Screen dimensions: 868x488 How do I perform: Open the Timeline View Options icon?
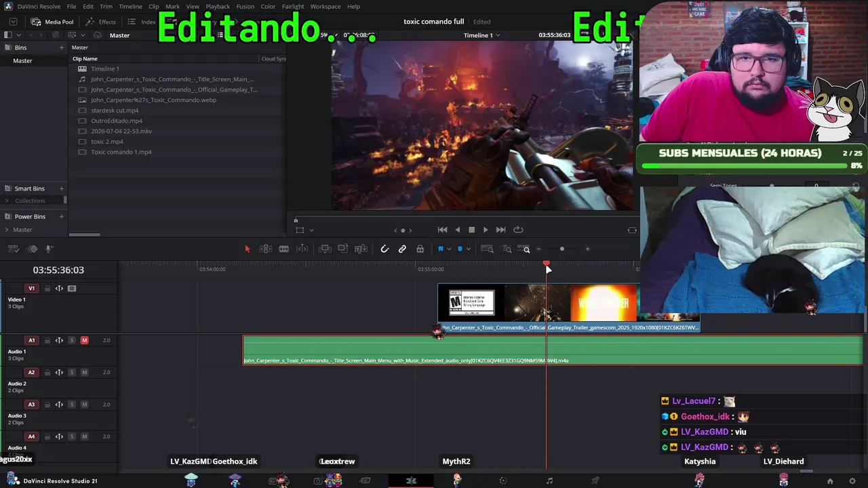[x=14, y=249]
